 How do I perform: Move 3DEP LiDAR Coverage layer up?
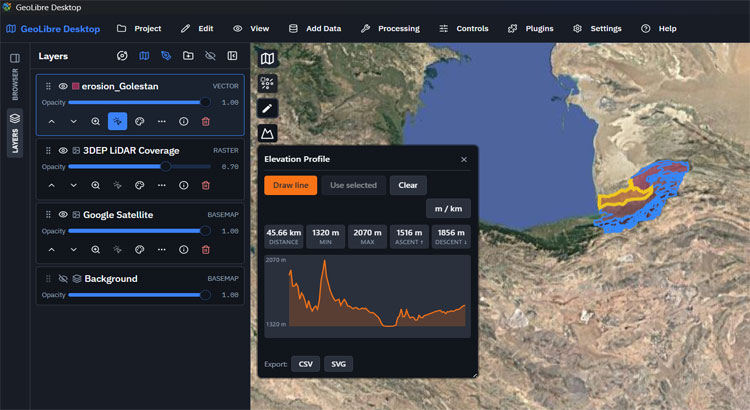(52, 185)
